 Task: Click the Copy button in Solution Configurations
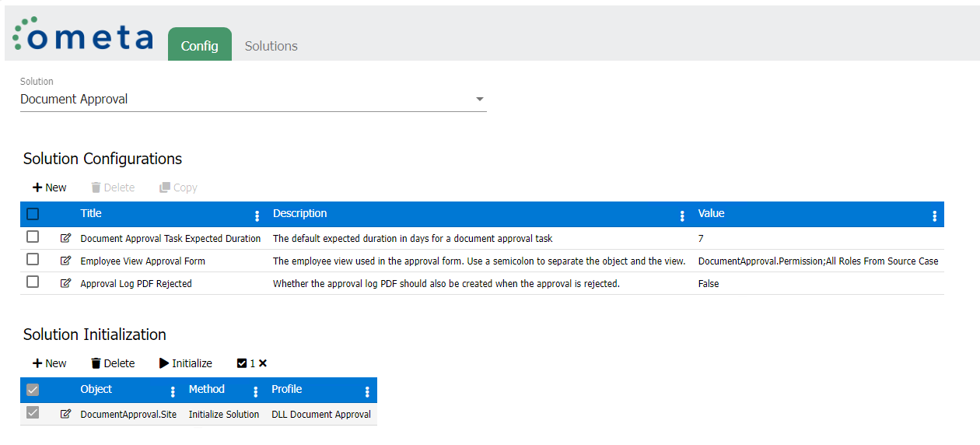pos(178,187)
